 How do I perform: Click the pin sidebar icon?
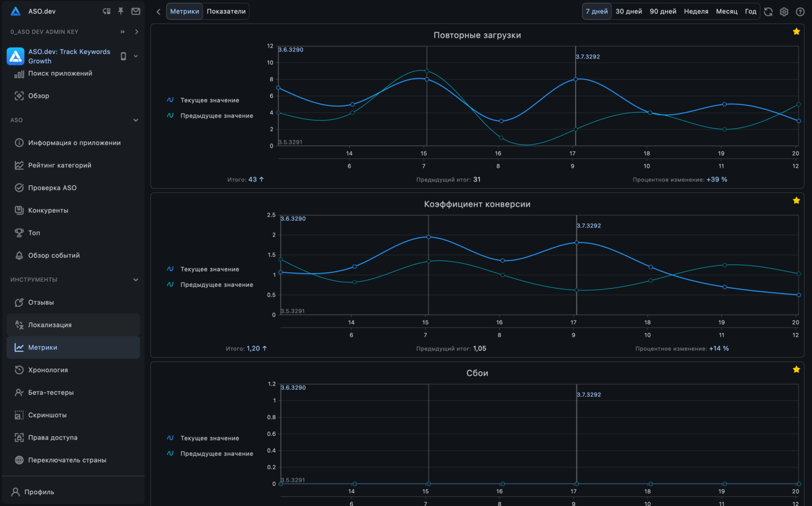pyautogui.click(x=121, y=11)
